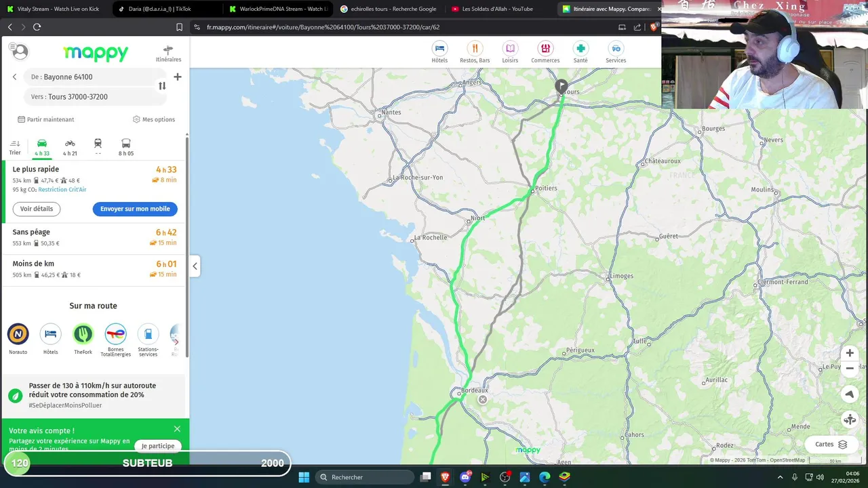Click Envoyer sur mon mobile button
The image size is (868, 488).
[135, 209]
